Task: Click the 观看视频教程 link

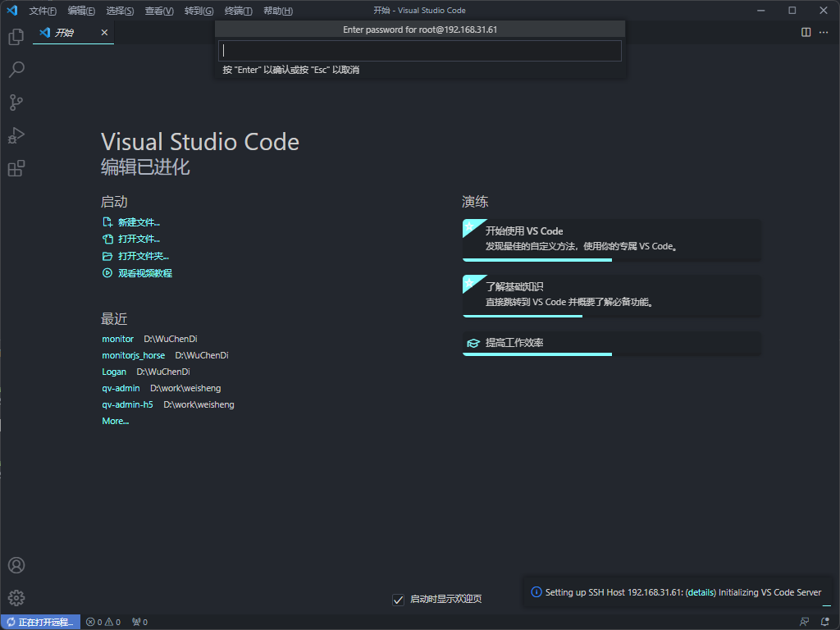Action: tap(145, 273)
